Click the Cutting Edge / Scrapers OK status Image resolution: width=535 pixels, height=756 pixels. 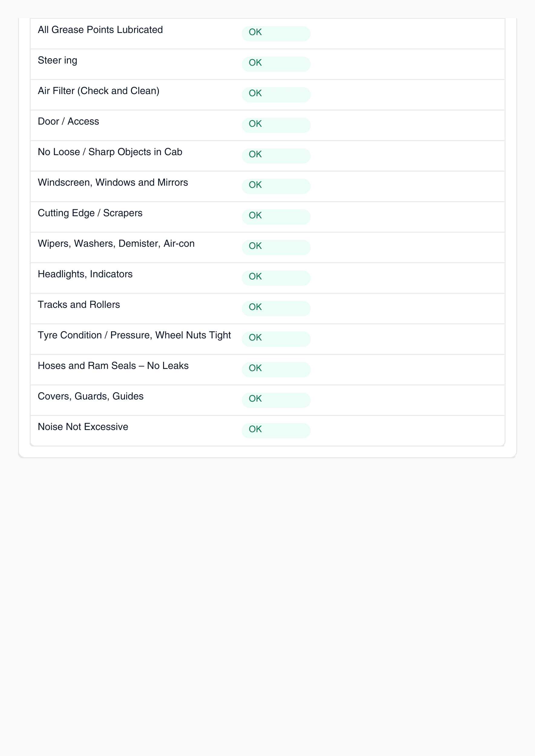[276, 217]
